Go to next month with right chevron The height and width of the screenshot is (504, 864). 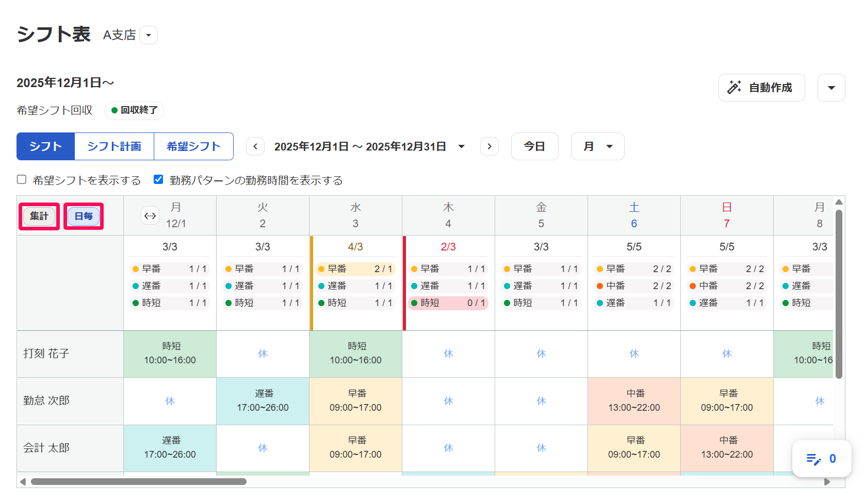tap(490, 146)
